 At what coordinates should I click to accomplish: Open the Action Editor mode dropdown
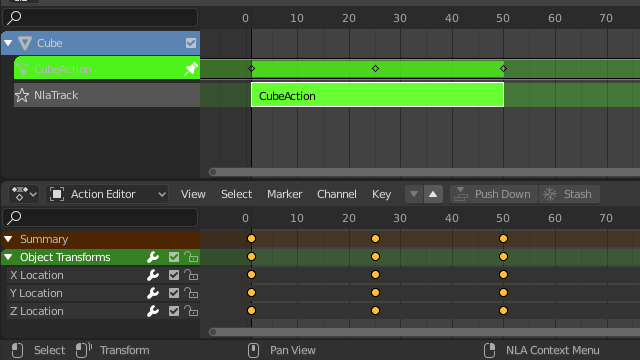click(107, 194)
